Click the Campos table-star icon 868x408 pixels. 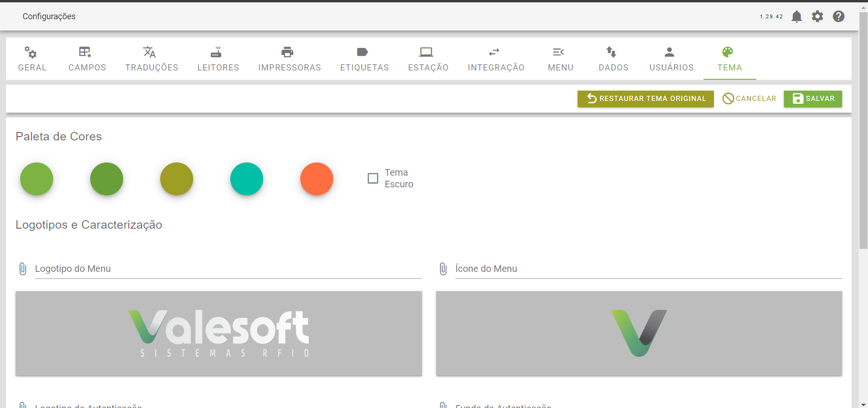pyautogui.click(x=85, y=52)
